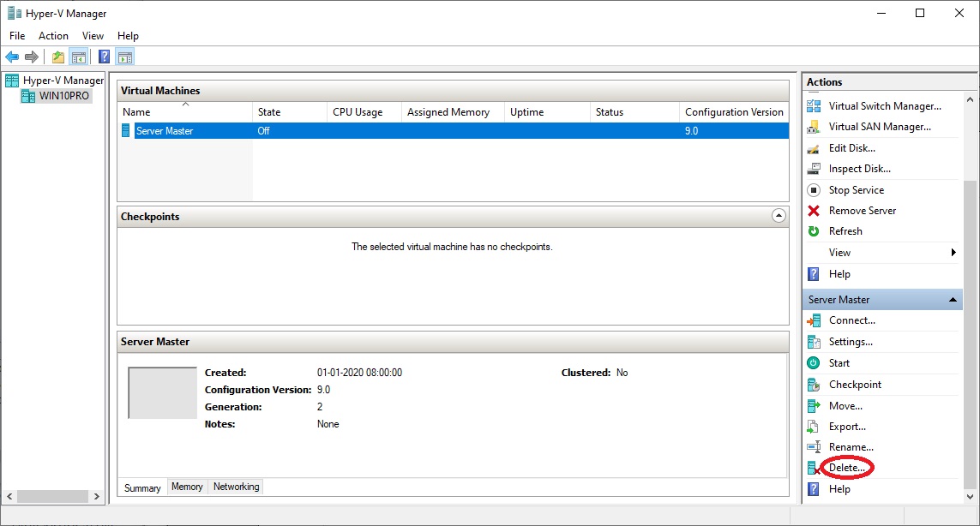
Task: Click the State column header
Action: pyautogui.click(x=290, y=112)
